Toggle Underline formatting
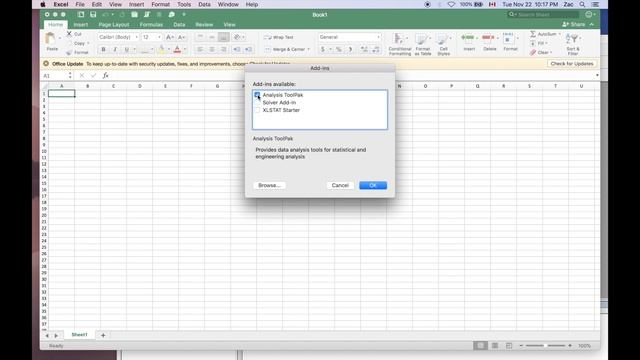The width and height of the screenshot is (640, 360). (127, 49)
